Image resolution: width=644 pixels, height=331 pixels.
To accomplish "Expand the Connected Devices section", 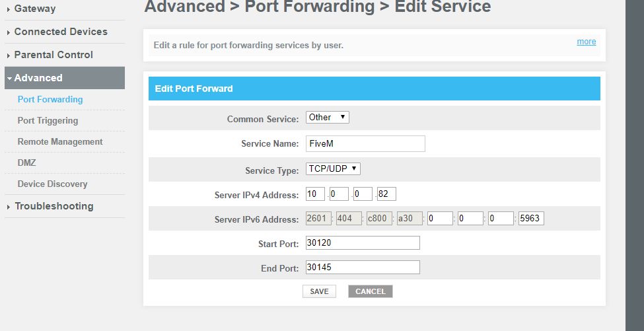I will (x=65, y=32).
